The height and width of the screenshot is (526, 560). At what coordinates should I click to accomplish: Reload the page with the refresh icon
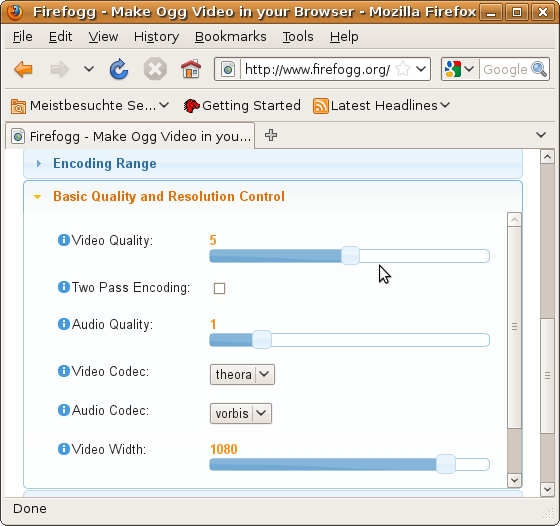(119, 69)
